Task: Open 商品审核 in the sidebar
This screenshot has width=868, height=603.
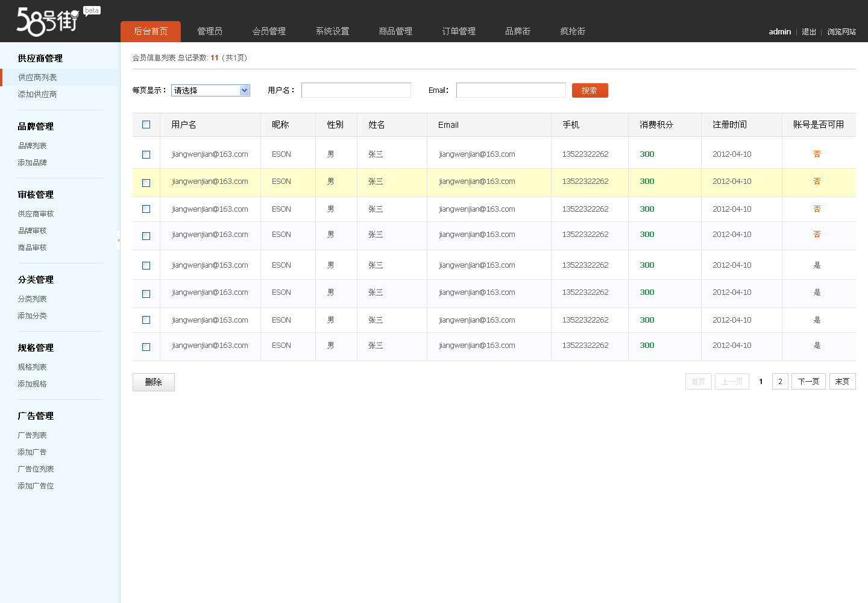Action: [x=33, y=247]
